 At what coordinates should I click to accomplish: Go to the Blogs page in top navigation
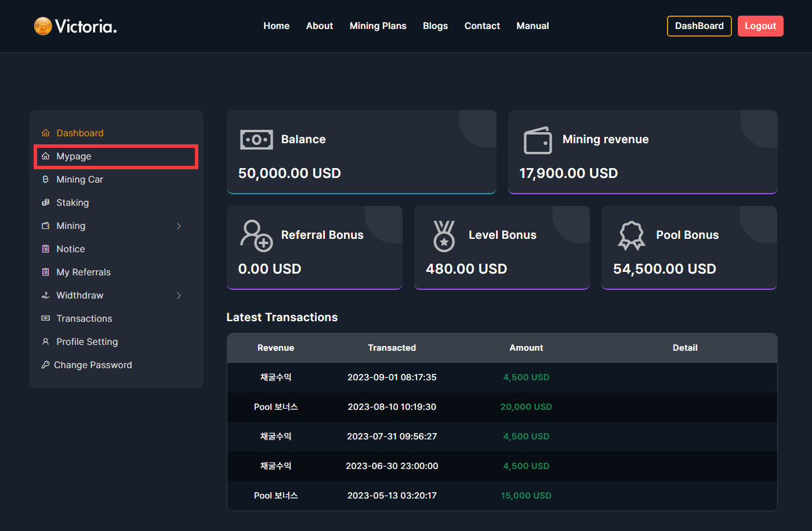point(435,26)
